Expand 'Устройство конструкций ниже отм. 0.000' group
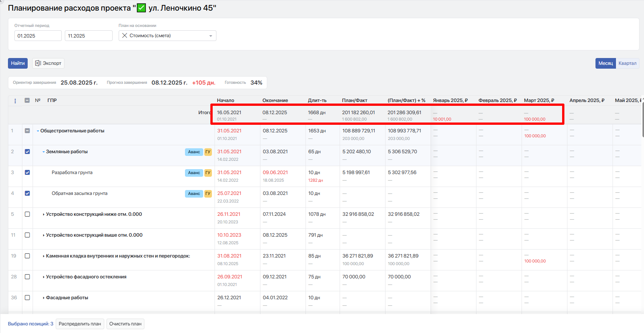 pyautogui.click(x=44, y=215)
